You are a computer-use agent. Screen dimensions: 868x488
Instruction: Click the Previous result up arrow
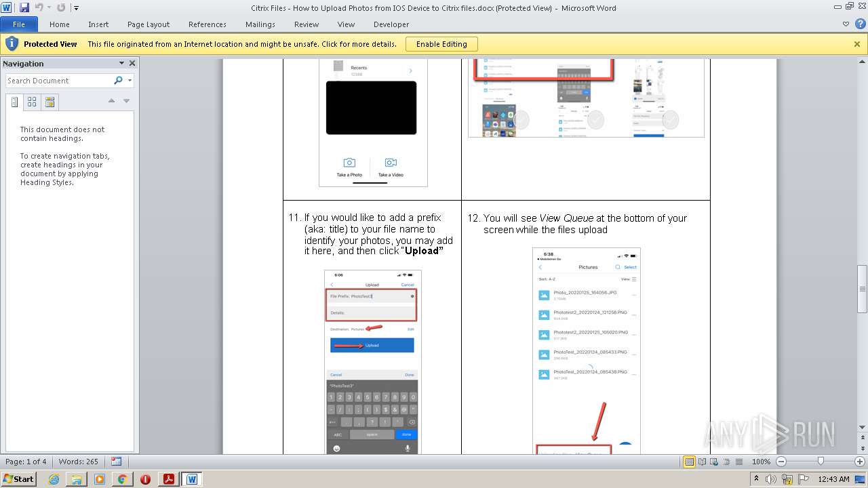112,101
